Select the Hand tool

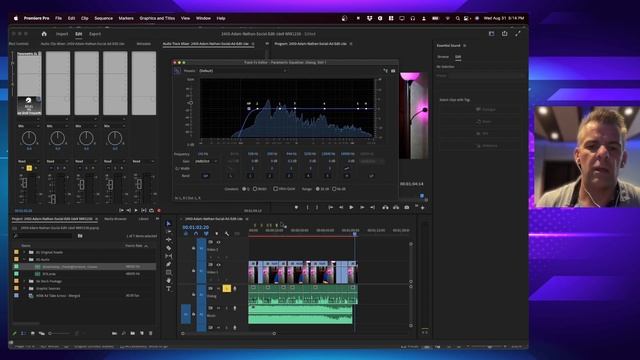168,280
